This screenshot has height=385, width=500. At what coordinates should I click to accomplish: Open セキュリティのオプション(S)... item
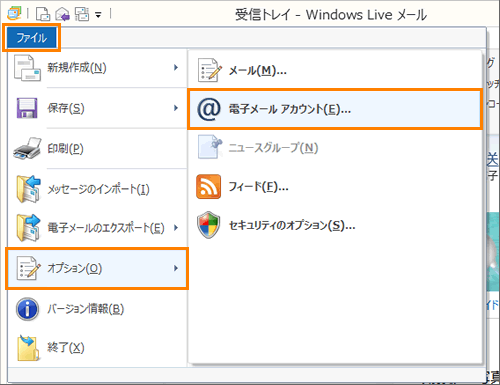(335, 225)
